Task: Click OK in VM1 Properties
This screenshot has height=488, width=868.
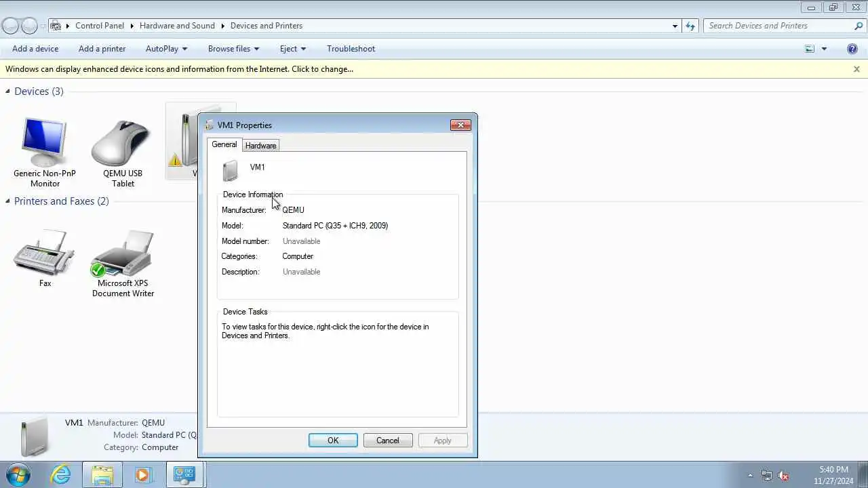Action: (333, 441)
